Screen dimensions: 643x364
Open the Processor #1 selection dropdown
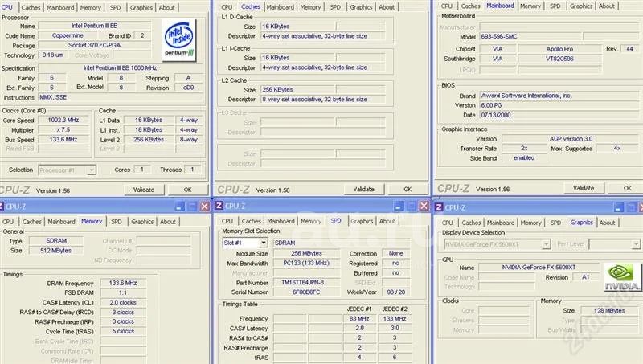[x=92, y=170]
